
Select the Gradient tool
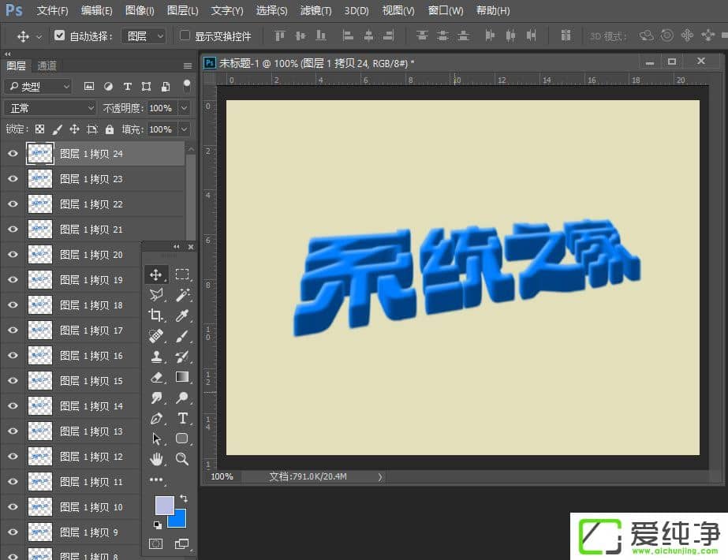click(x=182, y=377)
